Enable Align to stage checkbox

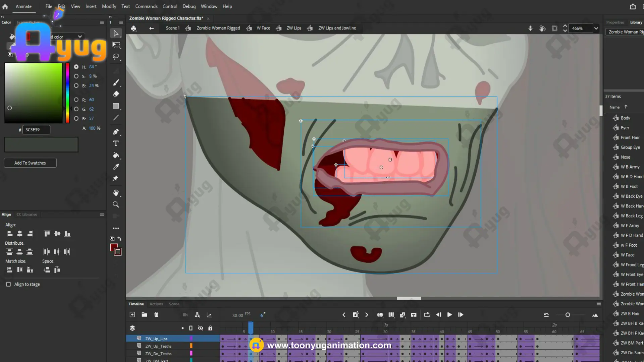pos(8,284)
